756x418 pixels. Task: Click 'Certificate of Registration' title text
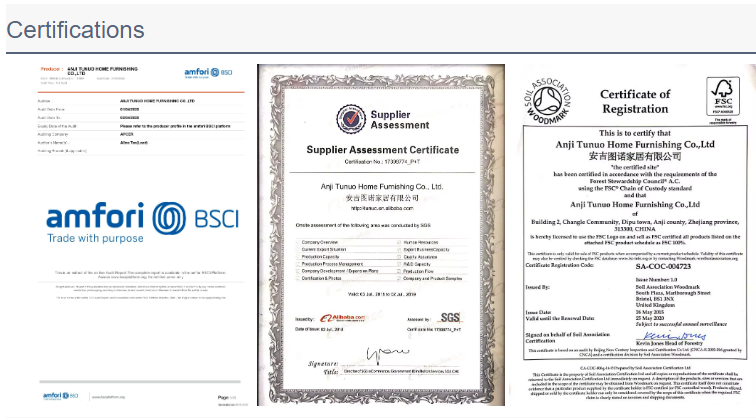635,101
